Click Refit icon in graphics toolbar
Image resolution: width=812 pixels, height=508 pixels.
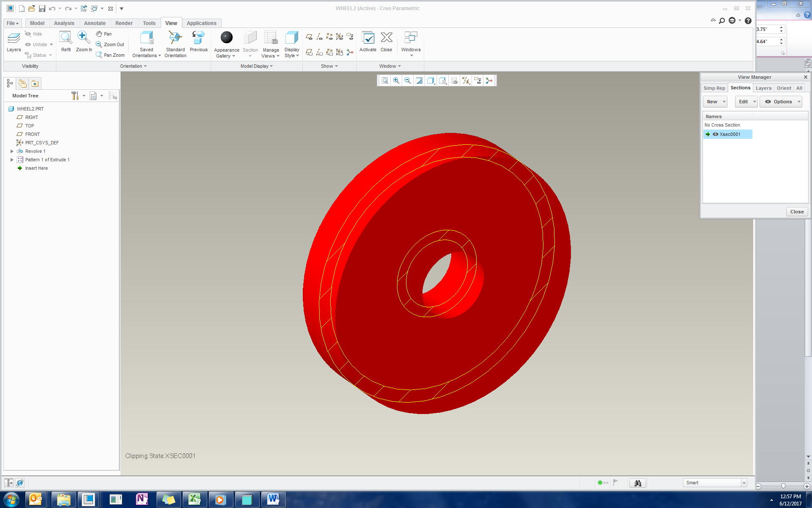(x=384, y=80)
